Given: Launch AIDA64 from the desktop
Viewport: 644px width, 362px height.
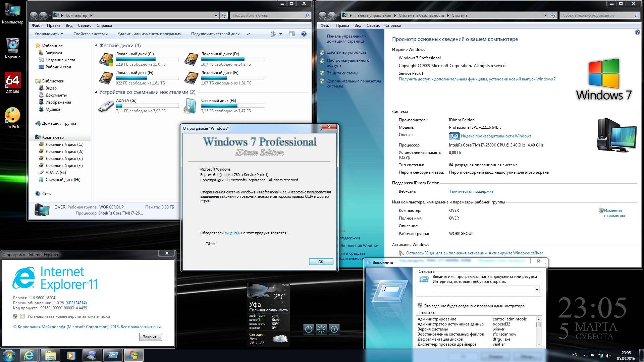Looking at the screenshot, I should [13, 83].
